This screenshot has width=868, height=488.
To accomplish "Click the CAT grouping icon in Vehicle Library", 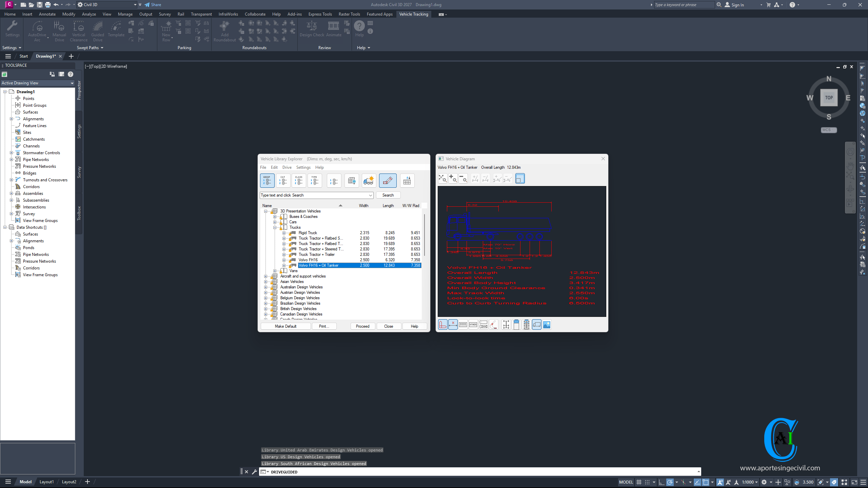I will (x=283, y=181).
